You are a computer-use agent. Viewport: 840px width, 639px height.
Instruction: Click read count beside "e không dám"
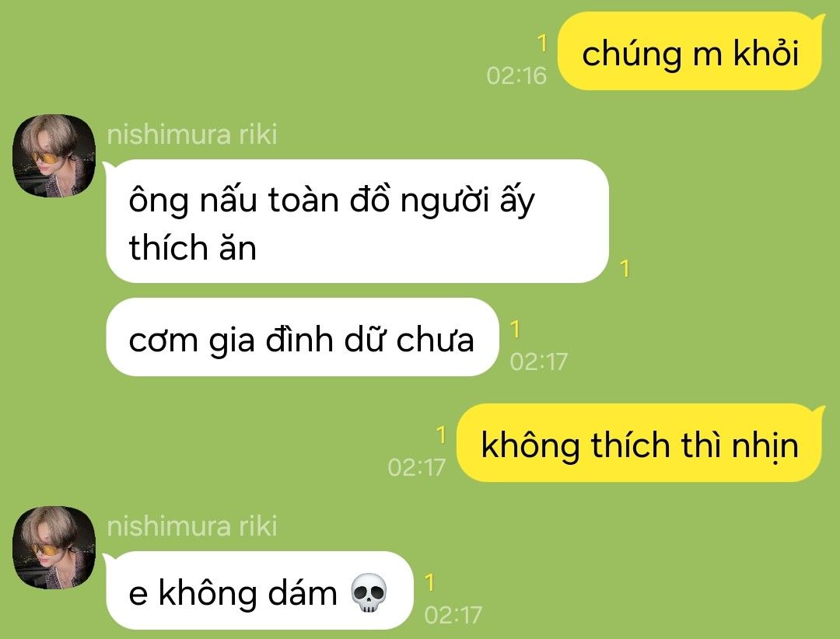pyautogui.click(x=429, y=582)
